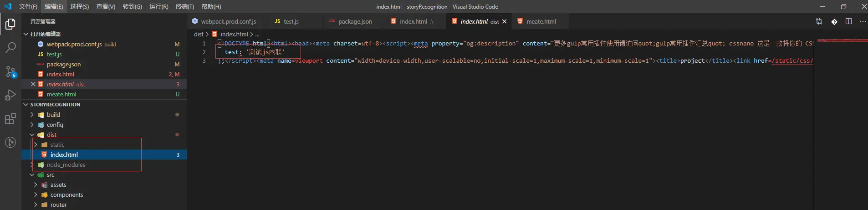Close index.html dist in open editors list
This screenshot has width=868, height=210.
coord(33,84)
